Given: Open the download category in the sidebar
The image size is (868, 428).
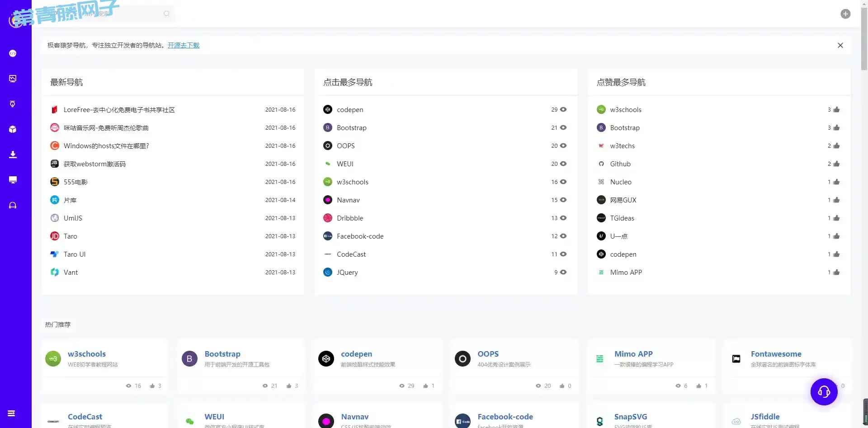Looking at the screenshot, I should pos(13,155).
